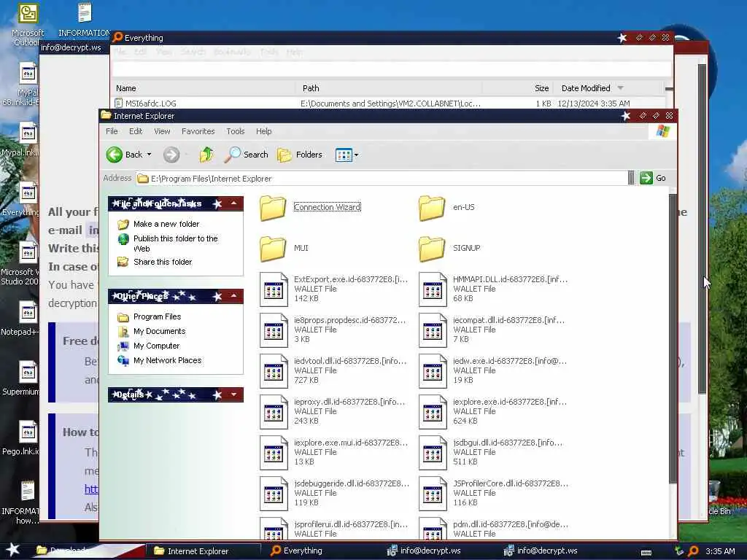This screenshot has width=747, height=560.
Task: Click the Everything search input field
Action: (391, 69)
